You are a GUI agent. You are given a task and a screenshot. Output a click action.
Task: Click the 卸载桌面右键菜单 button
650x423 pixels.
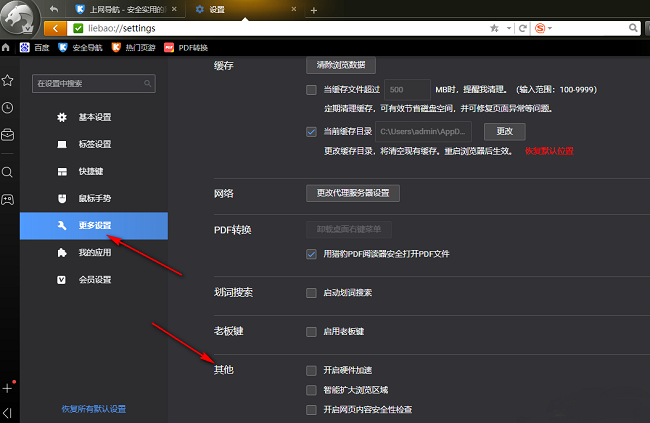point(349,229)
